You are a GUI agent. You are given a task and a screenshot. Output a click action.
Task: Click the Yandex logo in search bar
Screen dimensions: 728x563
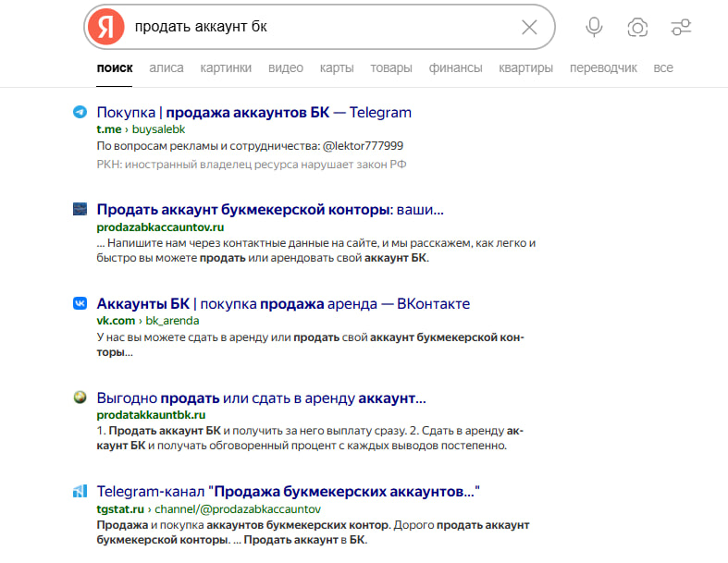click(106, 27)
